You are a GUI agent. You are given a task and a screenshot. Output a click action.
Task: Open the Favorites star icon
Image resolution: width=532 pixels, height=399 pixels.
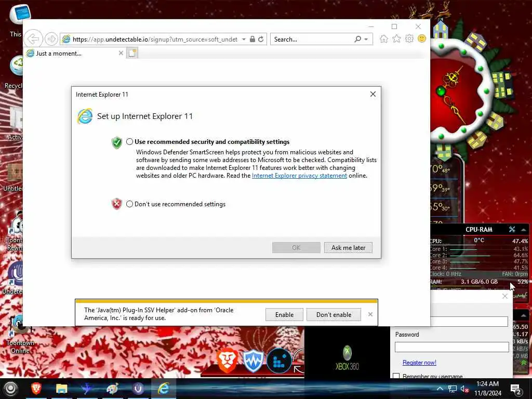(x=396, y=38)
